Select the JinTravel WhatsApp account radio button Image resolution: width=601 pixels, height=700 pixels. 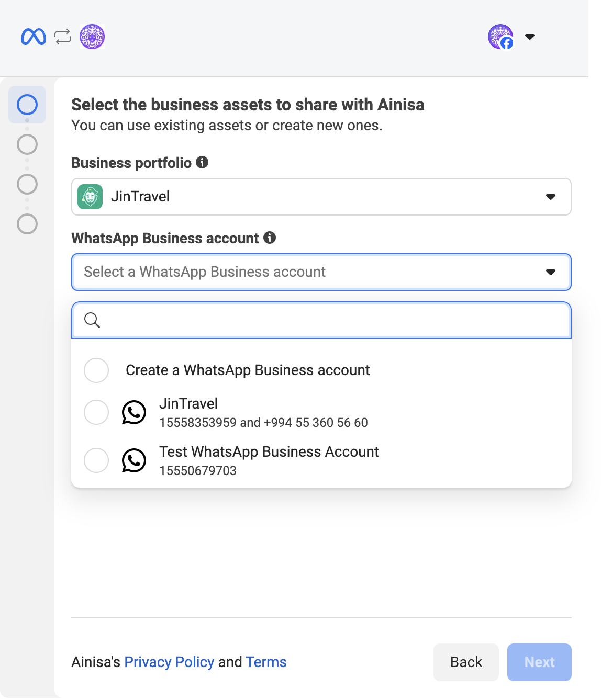coord(96,412)
